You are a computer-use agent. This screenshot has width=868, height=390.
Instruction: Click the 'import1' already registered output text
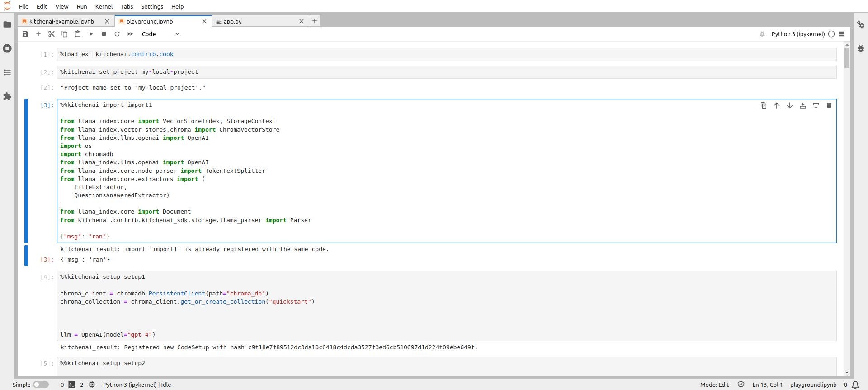[195, 249]
